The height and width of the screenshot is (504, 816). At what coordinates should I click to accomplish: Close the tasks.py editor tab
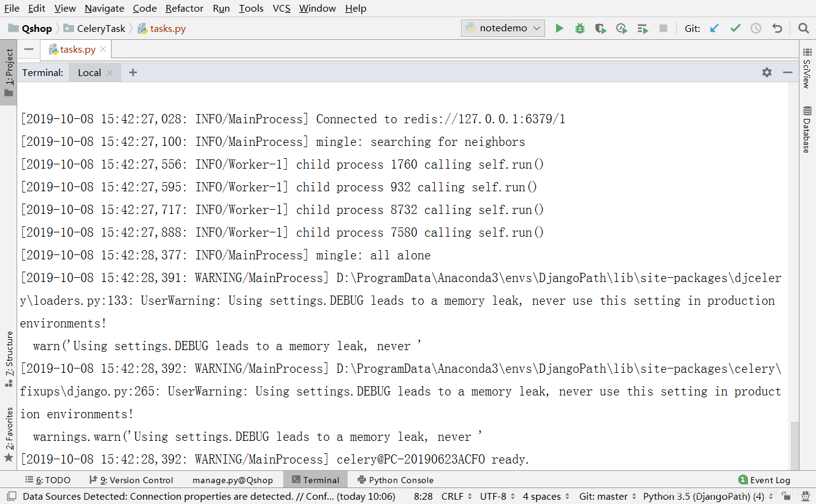tap(103, 49)
